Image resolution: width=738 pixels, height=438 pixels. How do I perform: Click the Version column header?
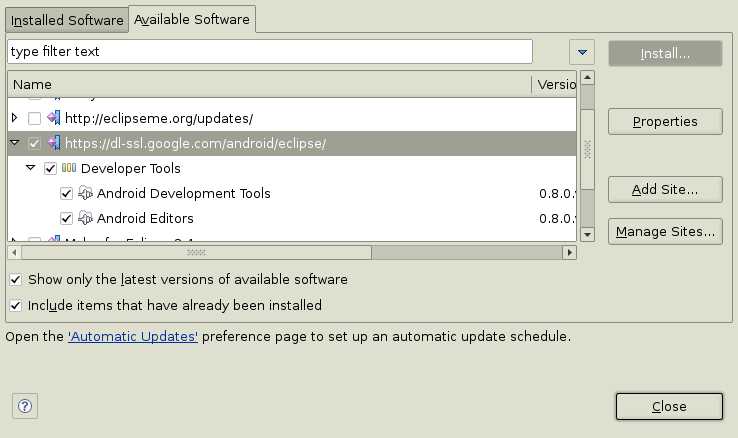click(555, 85)
